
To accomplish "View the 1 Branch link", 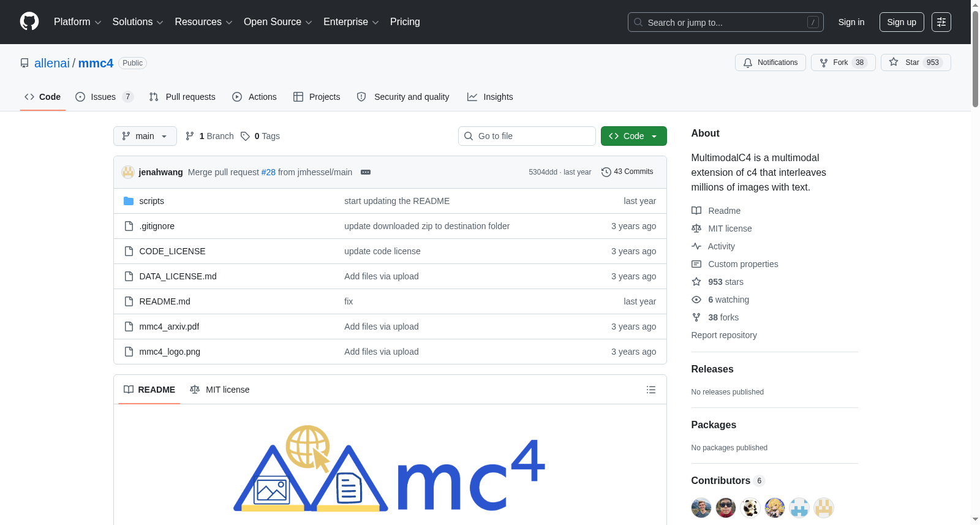I will coord(209,136).
